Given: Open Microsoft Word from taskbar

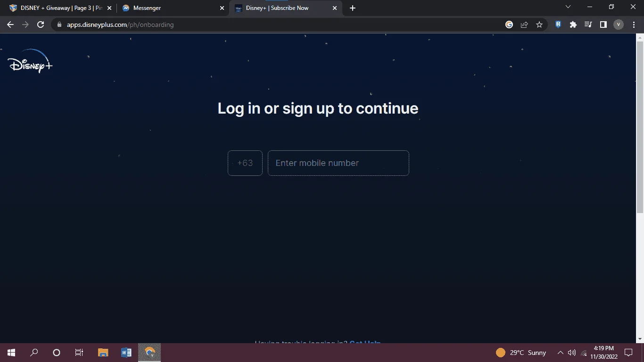Looking at the screenshot, I should point(126,353).
